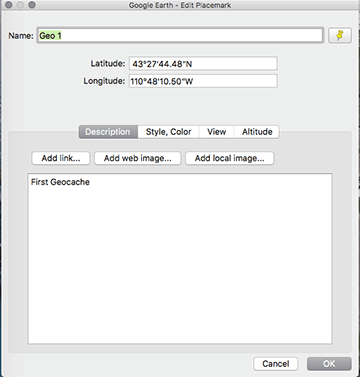This screenshot has width=360, height=377.
Task: Click the Add web image... button
Action: point(138,158)
